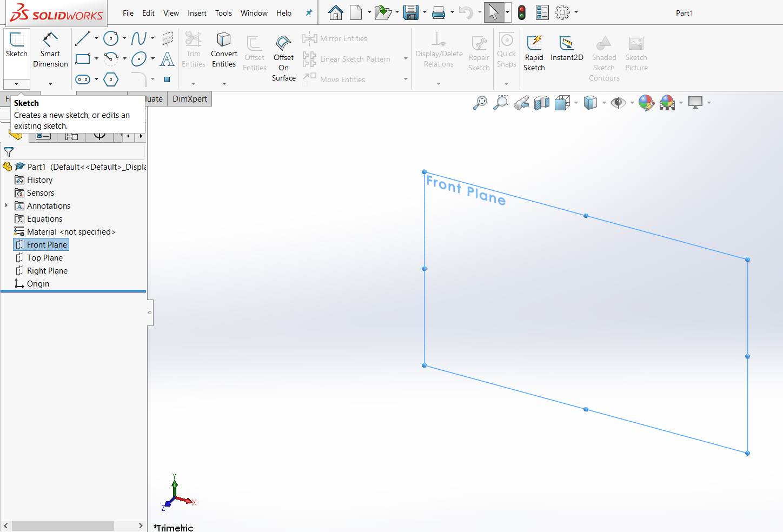This screenshot has height=532, width=783.
Task: Create a New document icon
Action: pyautogui.click(x=356, y=12)
